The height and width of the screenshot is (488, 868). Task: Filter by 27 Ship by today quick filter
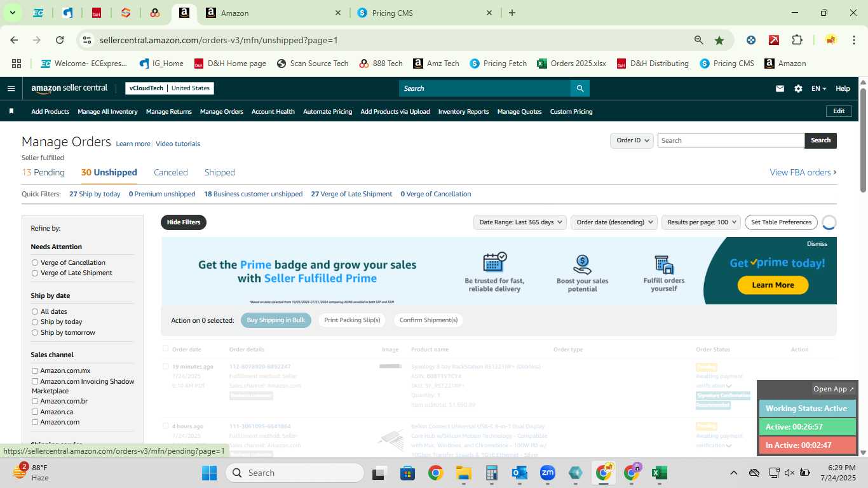coord(95,194)
